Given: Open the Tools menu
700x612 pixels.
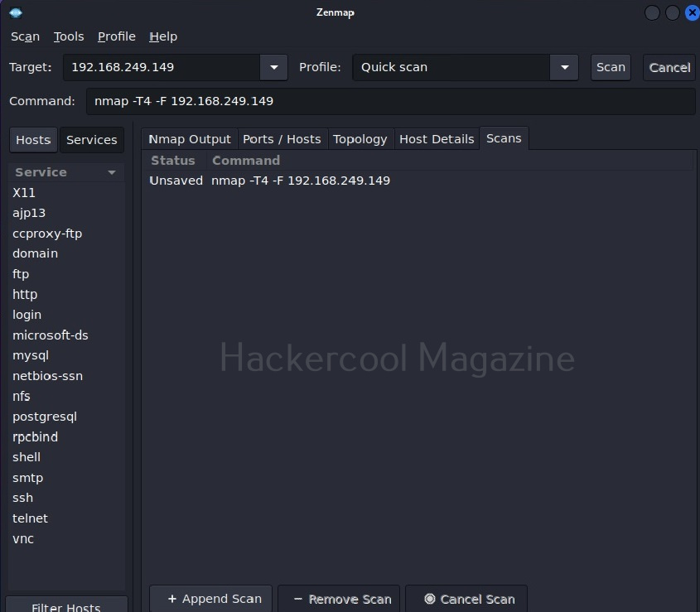Looking at the screenshot, I should click(x=69, y=36).
